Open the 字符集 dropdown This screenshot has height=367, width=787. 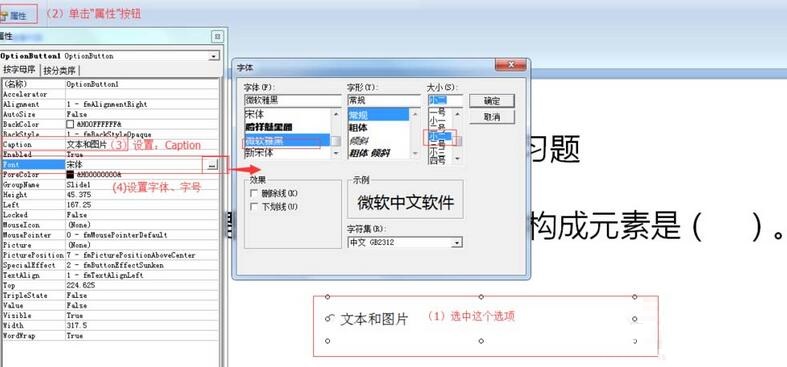456,243
